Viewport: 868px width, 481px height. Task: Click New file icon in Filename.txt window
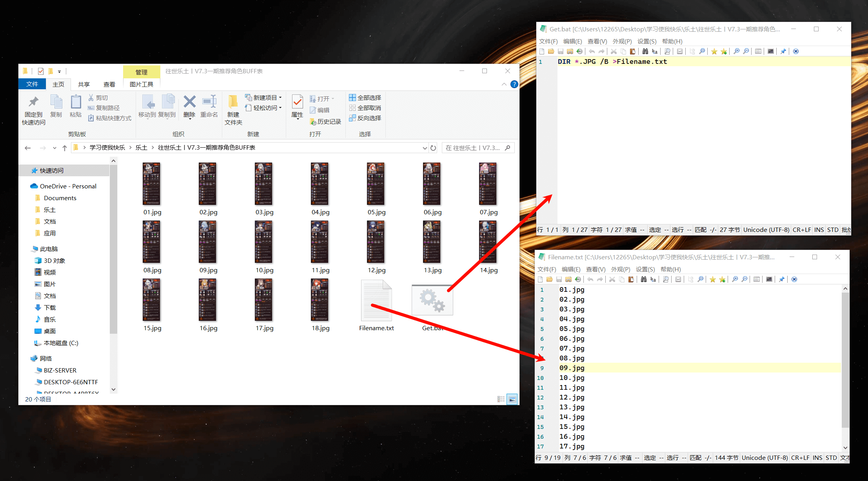coord(540,279)
